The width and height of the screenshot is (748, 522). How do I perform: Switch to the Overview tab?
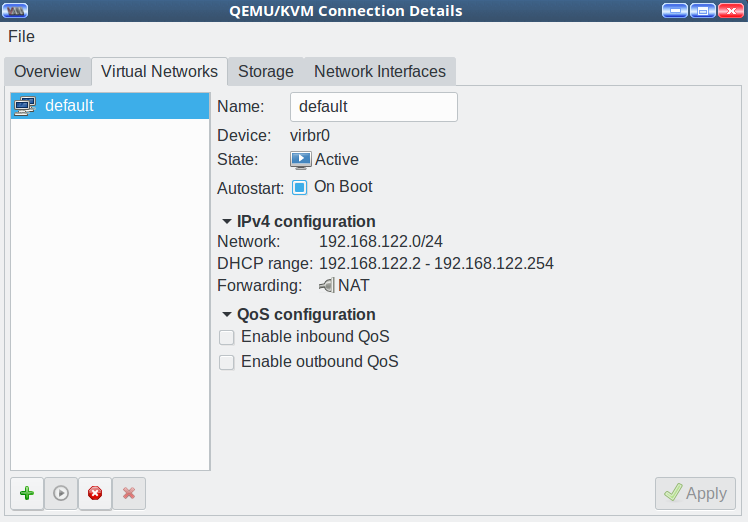coord(47,72)
